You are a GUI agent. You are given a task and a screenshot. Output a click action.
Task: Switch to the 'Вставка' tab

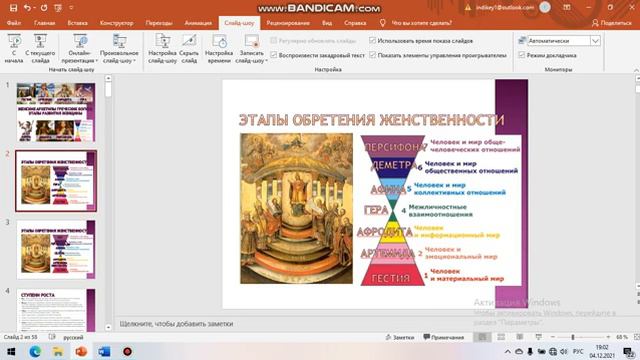(77, 23)
